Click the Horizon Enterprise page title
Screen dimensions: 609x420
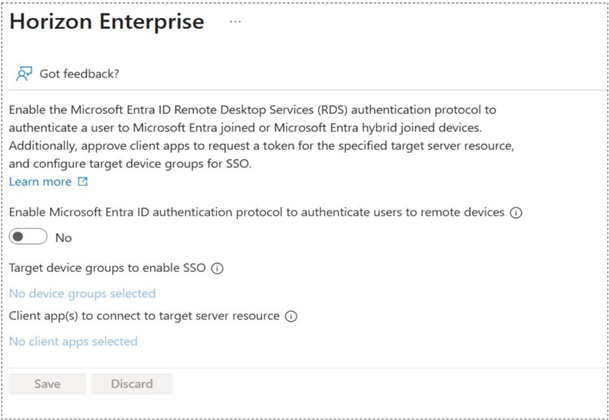tap(107, 21)
